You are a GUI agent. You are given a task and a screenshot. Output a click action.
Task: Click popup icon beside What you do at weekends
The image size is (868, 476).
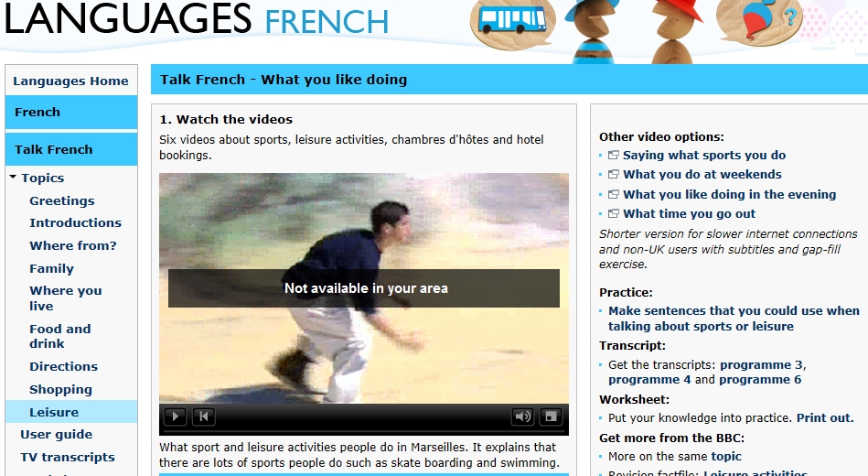pyautogui.click(x=614, y=174)
